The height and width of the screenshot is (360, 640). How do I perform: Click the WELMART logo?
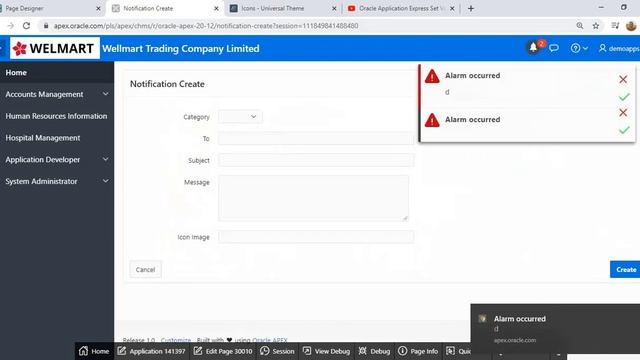point(55,48)
